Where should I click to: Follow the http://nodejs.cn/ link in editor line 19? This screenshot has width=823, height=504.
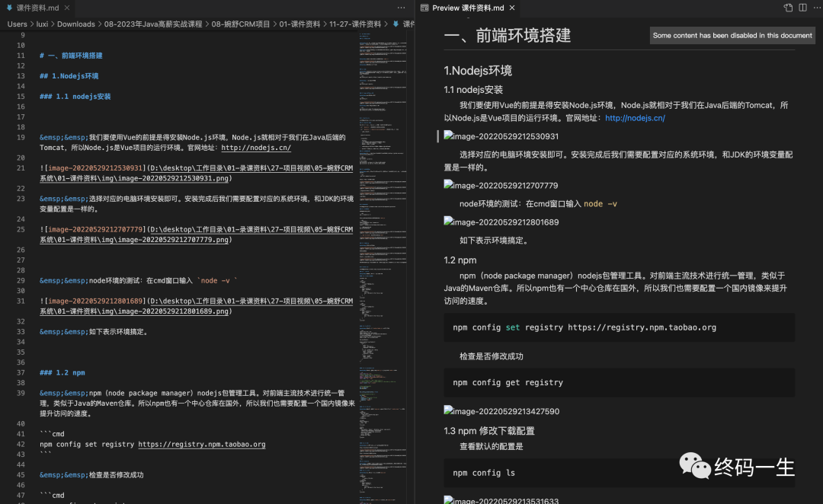point(256,148)
